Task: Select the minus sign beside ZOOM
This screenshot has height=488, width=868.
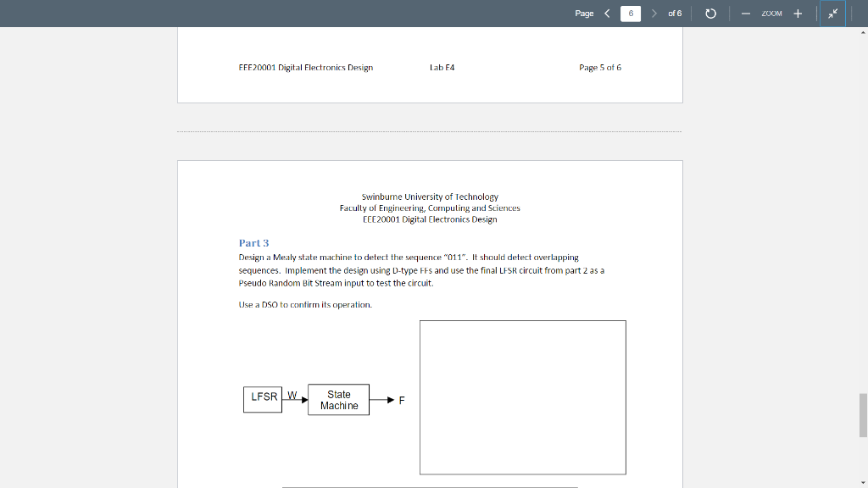Action: [x=744, y=13]
